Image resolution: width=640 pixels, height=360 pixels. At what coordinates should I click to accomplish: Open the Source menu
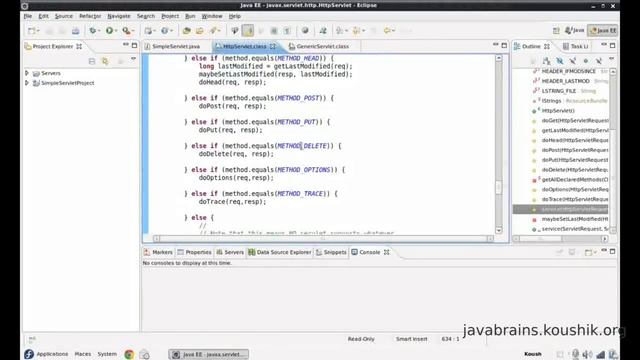coord(64,16)
